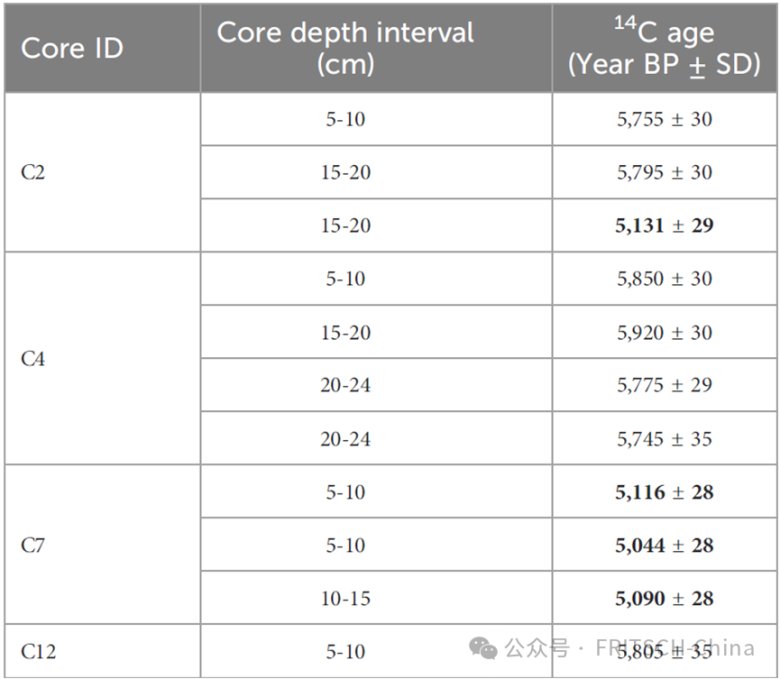Click the bold 5,044 ± 28 value

point(664,546)
